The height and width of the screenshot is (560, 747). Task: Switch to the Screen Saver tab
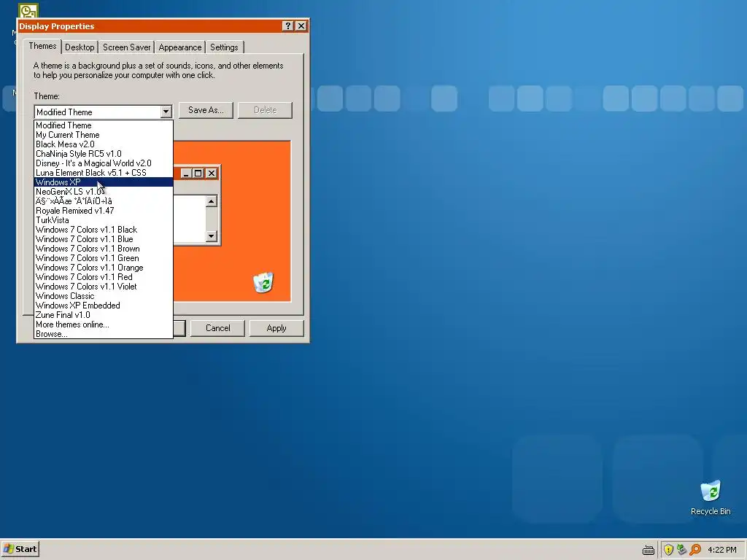pyautogui.click(x=127, y=47)
